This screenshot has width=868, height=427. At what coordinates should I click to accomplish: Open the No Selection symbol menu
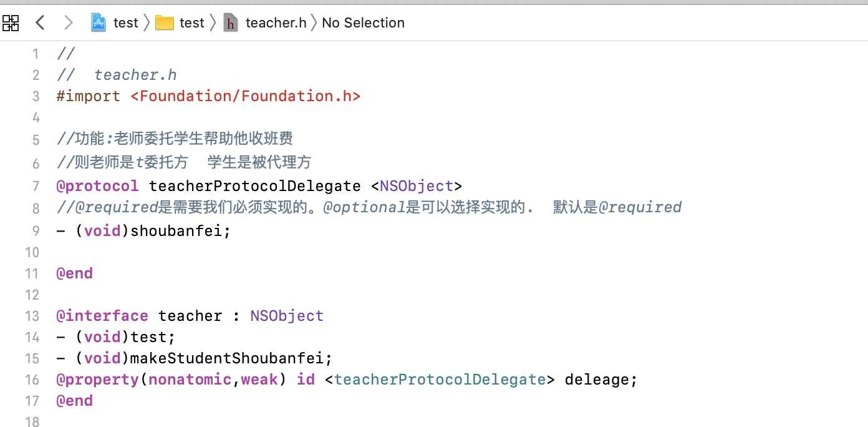363,23
